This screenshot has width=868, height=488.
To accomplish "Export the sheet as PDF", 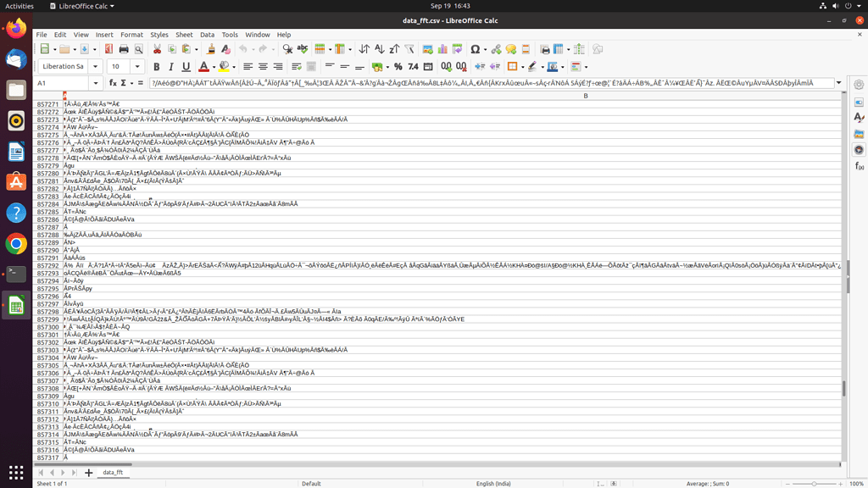I will [x=107, y=48].
